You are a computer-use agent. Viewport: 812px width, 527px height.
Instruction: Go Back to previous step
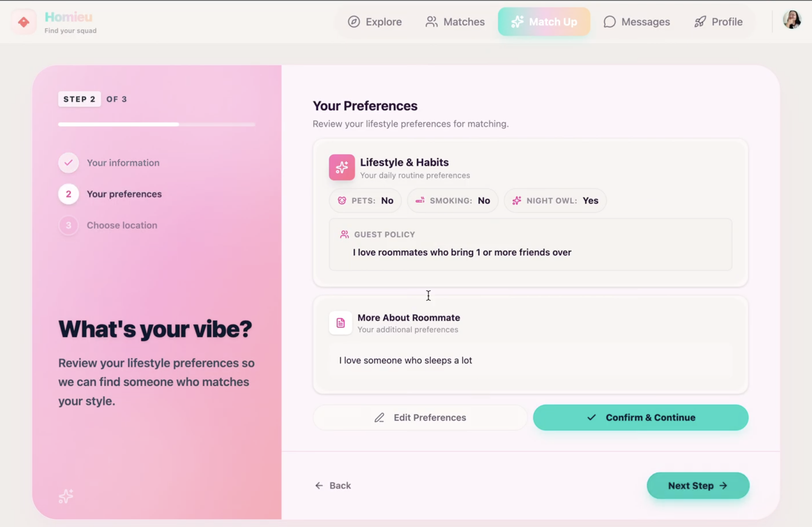point(333,485)
